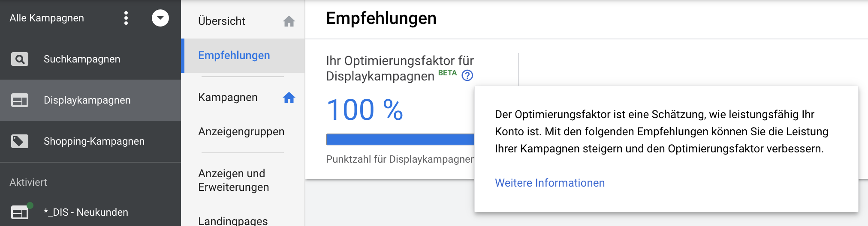The height and width of the screenshot is (226, 868).
Task: Open the Landingpages menu item
Action: click(x=233, y=221)
